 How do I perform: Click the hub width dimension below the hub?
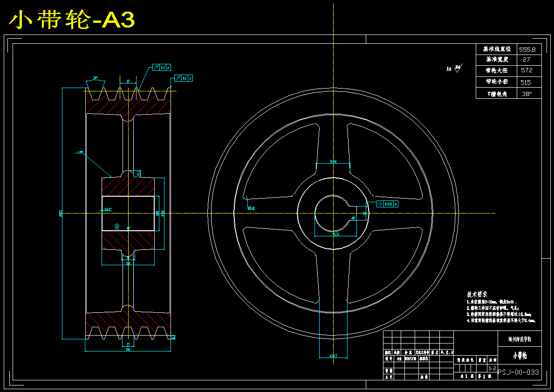(x=128, y=263)
